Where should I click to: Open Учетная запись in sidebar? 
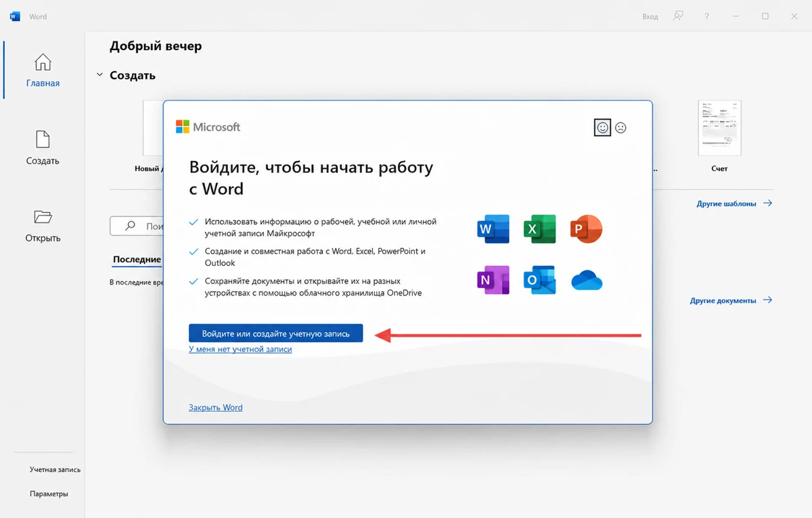(55, 469)
